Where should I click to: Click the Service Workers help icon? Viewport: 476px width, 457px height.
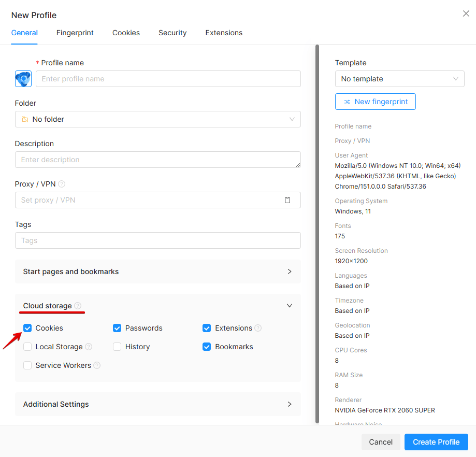pyautogui.click(x=97, y=365)
